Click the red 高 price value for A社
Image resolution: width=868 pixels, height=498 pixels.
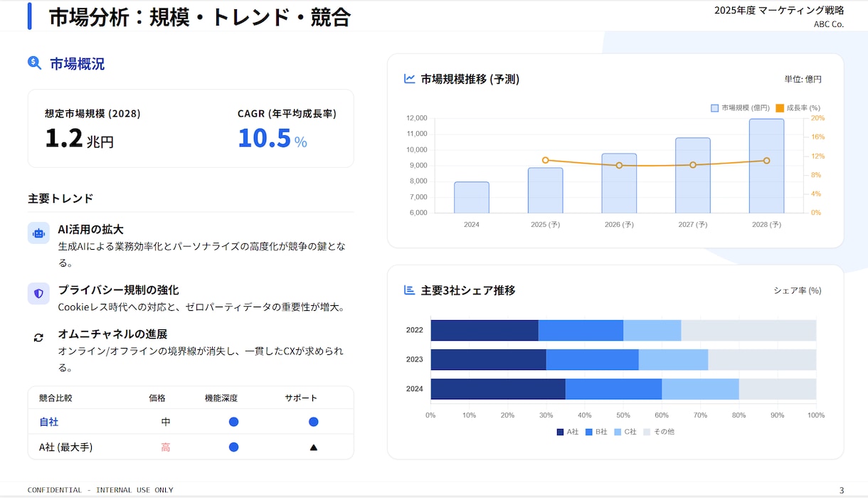(166, 447)
